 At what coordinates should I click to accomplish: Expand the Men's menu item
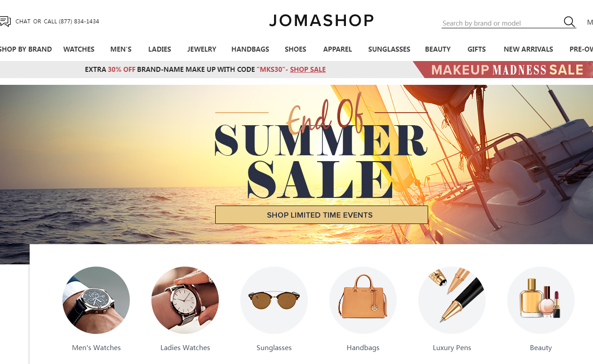pos(121,49)
